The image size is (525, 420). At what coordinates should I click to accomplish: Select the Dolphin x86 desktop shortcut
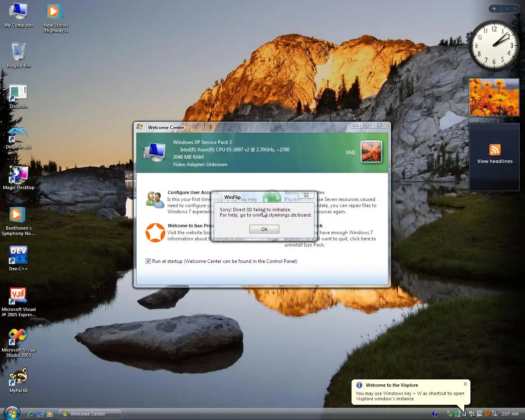[18, 137]
